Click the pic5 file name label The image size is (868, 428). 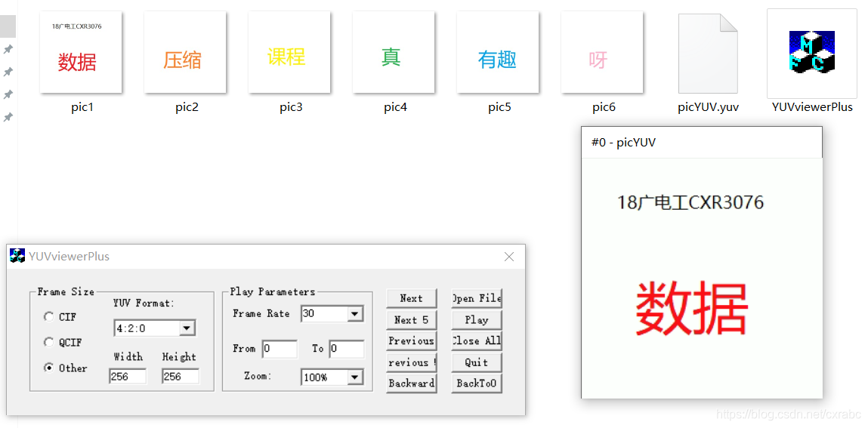coord(499,108)
